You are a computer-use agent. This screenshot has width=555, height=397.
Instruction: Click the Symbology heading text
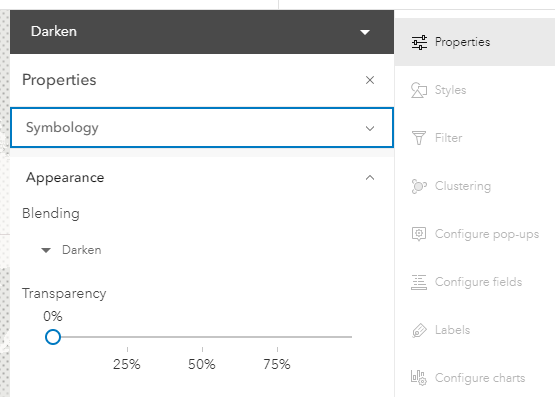coord(62,128)
